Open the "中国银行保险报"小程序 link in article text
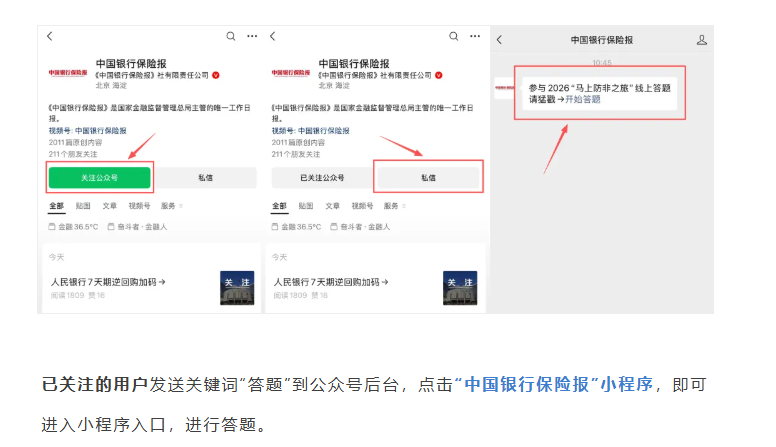776x447 pixels. 553,384
